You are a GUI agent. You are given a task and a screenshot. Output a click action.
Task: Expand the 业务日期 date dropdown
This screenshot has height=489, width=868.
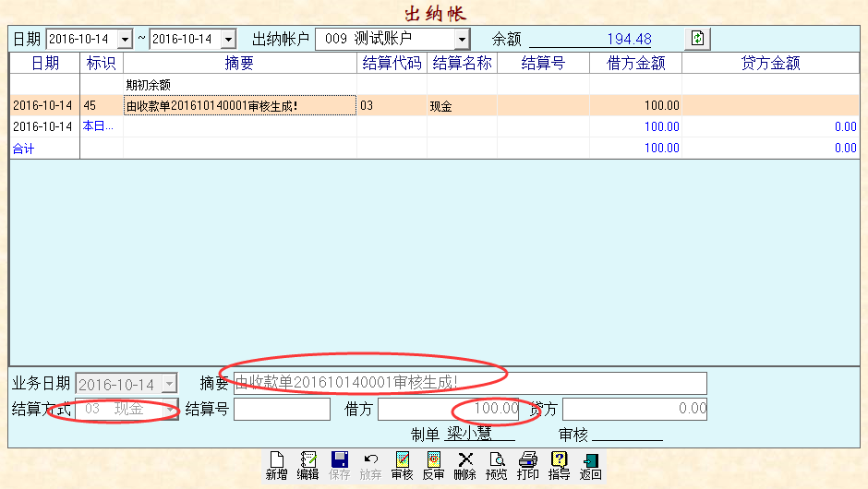coord(169,383)
